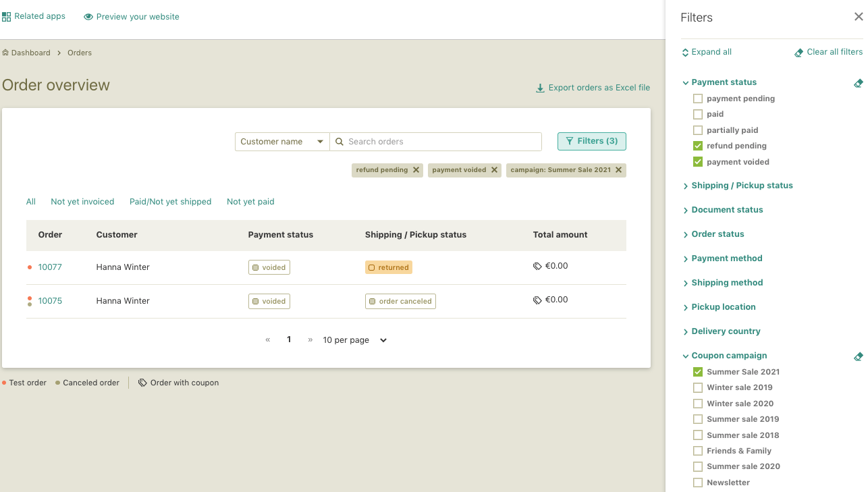Click the Search orders input field
This screenshot has height=492, width=868.
(x=435, y=142)
